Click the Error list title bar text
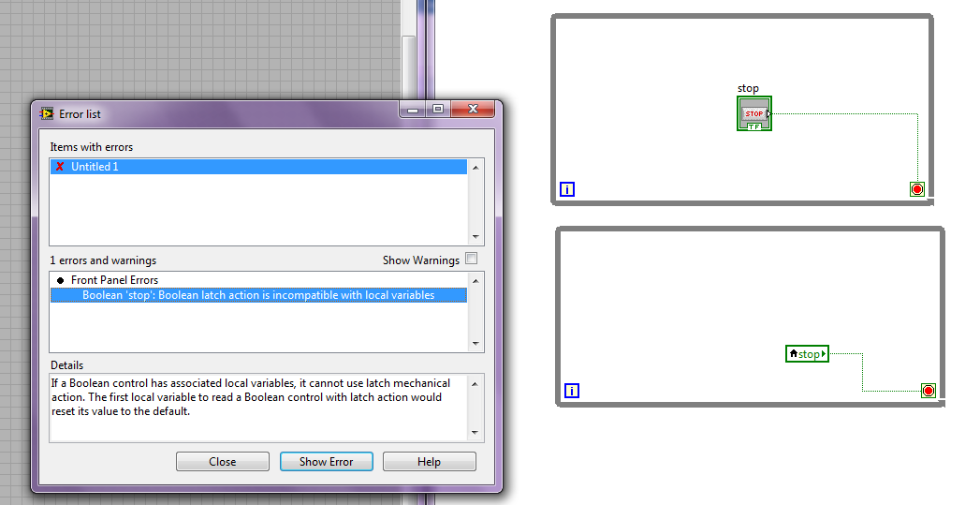Viewport: 980px width, 505px height. pyautogui.click(x=80, y=114)
